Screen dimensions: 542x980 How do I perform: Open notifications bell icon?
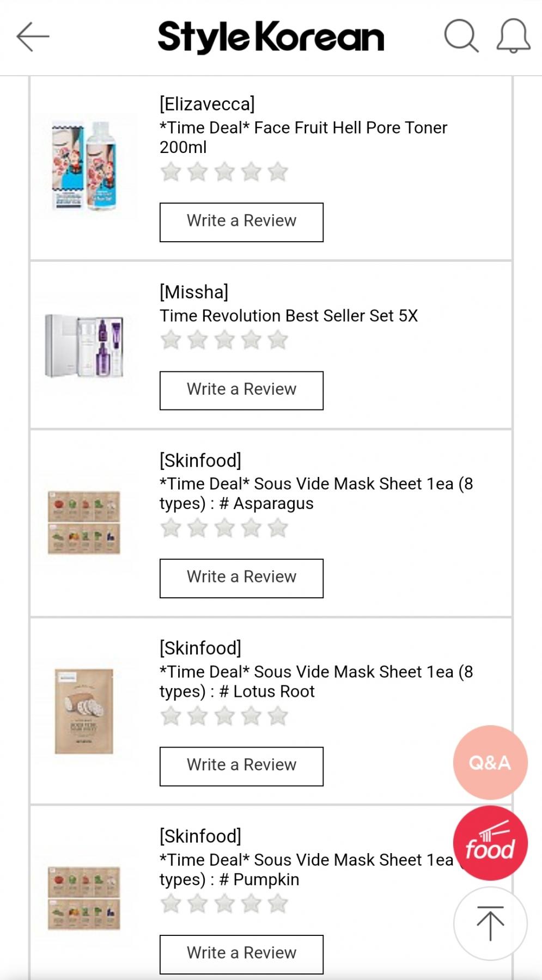pyautogui.click(x=513, y=36)
